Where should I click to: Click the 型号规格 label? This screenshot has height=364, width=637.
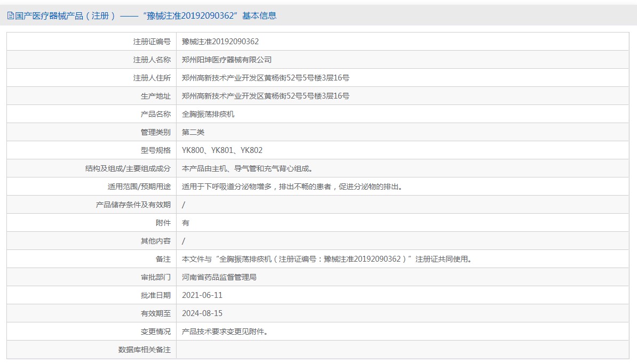(156, 150)
